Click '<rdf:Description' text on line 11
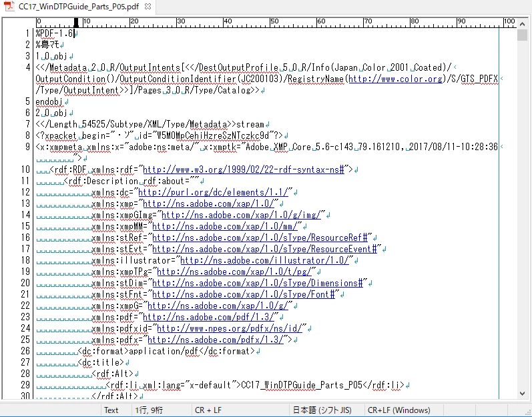This screenshot has width=532, height=417. (x=101, y=181)
